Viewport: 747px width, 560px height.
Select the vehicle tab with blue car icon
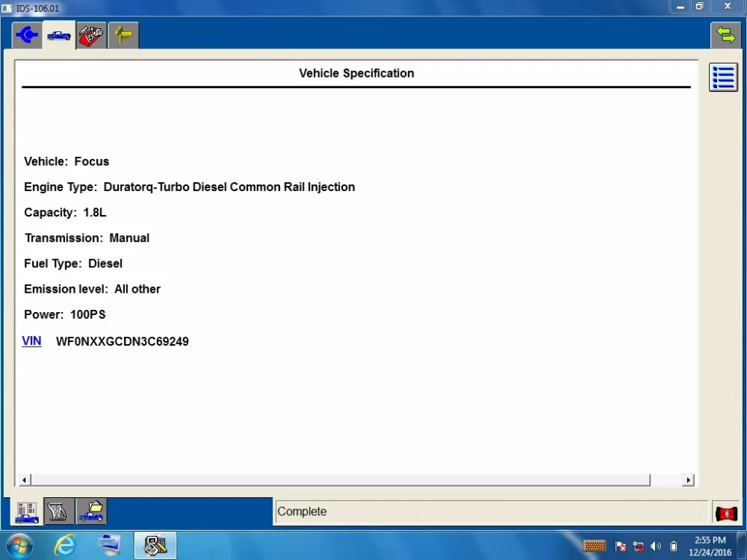click(x=59, y=35)
